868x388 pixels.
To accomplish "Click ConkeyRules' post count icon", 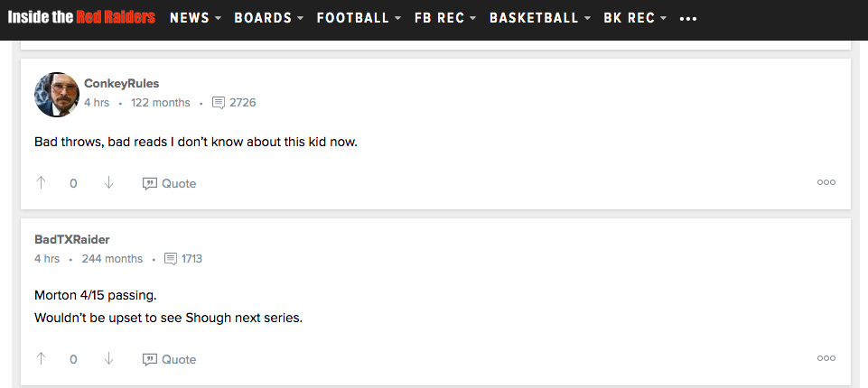I will point(218,103).
